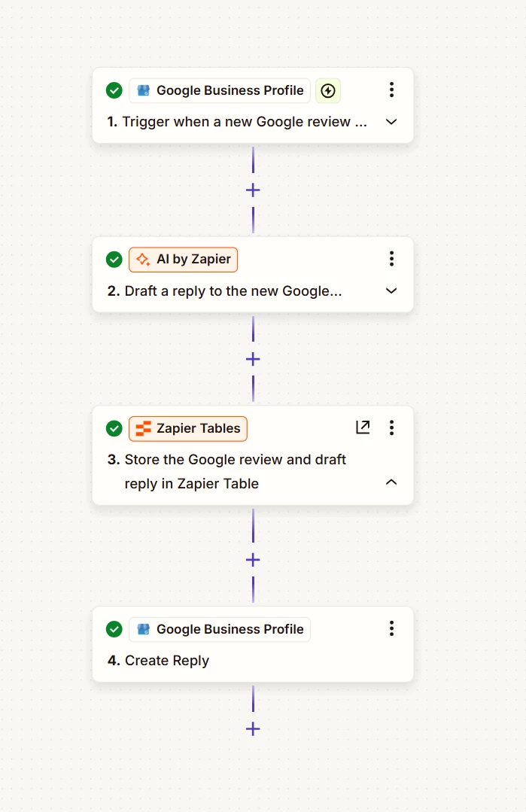Open three-dot menu on AI by Zapier step
Screen dimensions: 526x812
(x=391, y=259)
